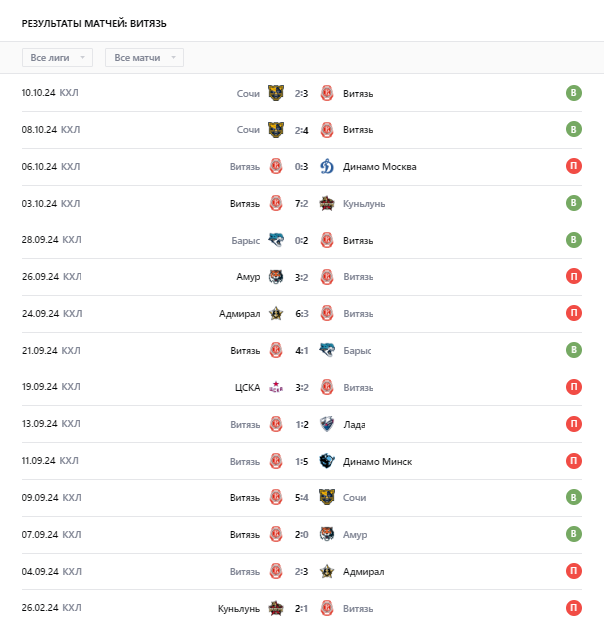This screenshot has width=604, height=626.
Task: Click red loss badge for 04.09.24 Admiral match
Action: (x=573, y=571)
